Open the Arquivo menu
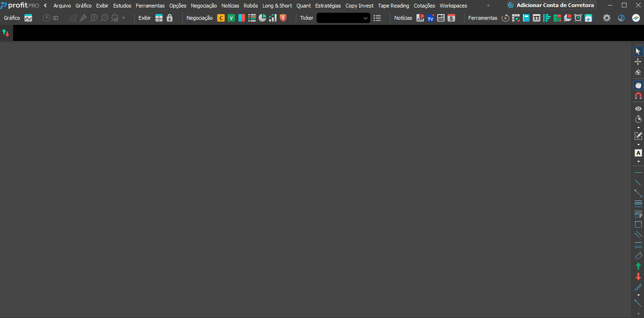The width and height of the screenshot is (644, 318). click(x=62, y=6)
